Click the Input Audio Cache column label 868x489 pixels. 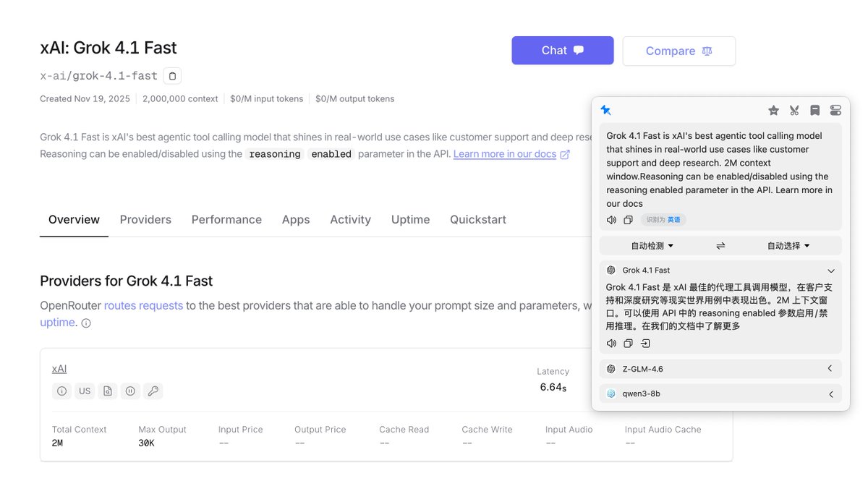663,430
